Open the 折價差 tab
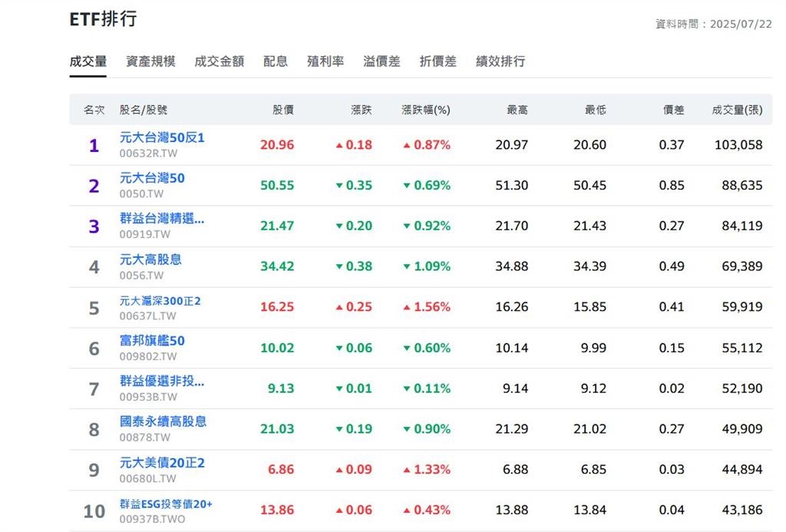This screenshot has height=532, width=786. click(438, 61)
